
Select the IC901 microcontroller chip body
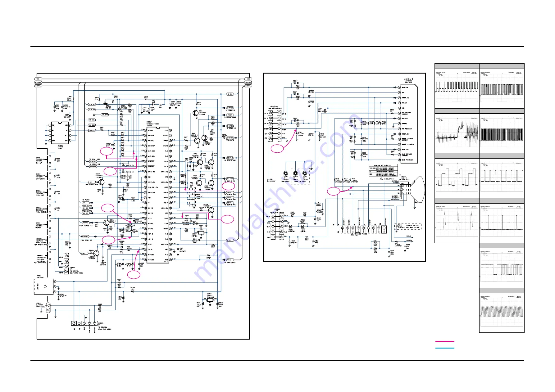[158, 195]
